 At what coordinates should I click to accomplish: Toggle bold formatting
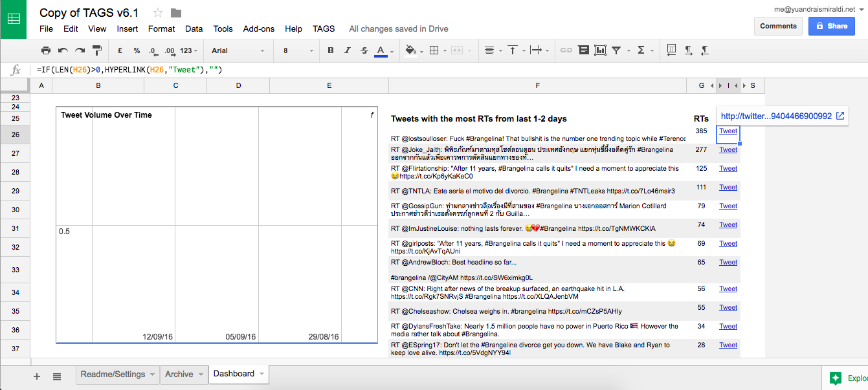click(331, 50)
